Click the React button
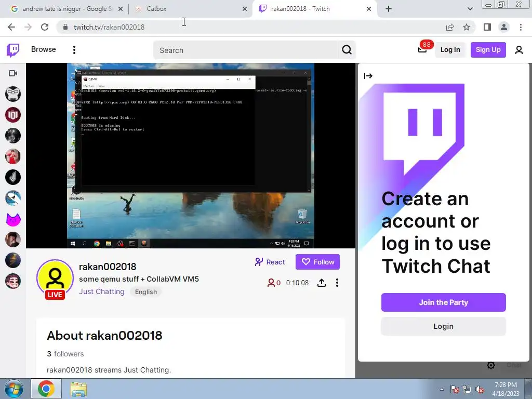 click(x=270, y=262)
